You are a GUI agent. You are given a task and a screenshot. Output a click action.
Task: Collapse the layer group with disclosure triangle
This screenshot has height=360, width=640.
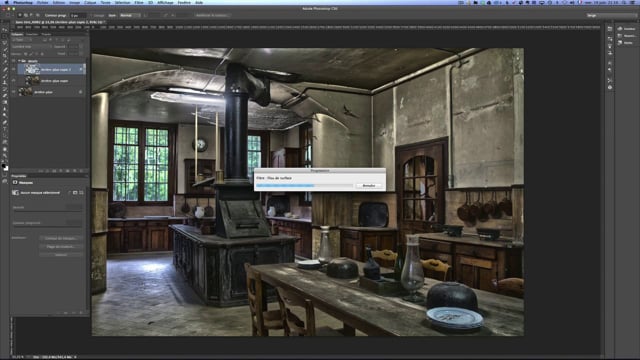(19, 61)
